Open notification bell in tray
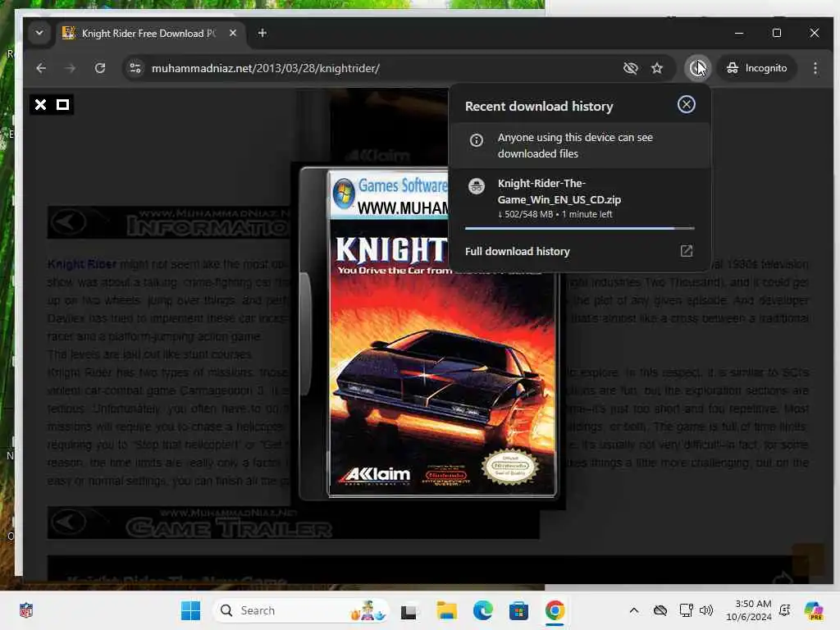The image size is (840, 630). [785, 610]
